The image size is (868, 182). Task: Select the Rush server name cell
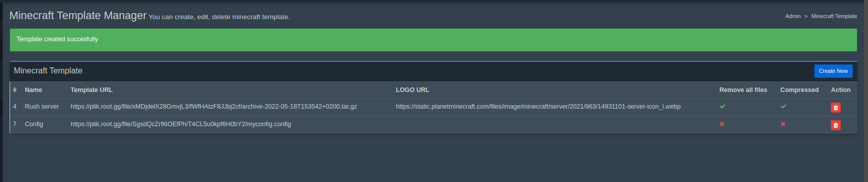[42, 107]
